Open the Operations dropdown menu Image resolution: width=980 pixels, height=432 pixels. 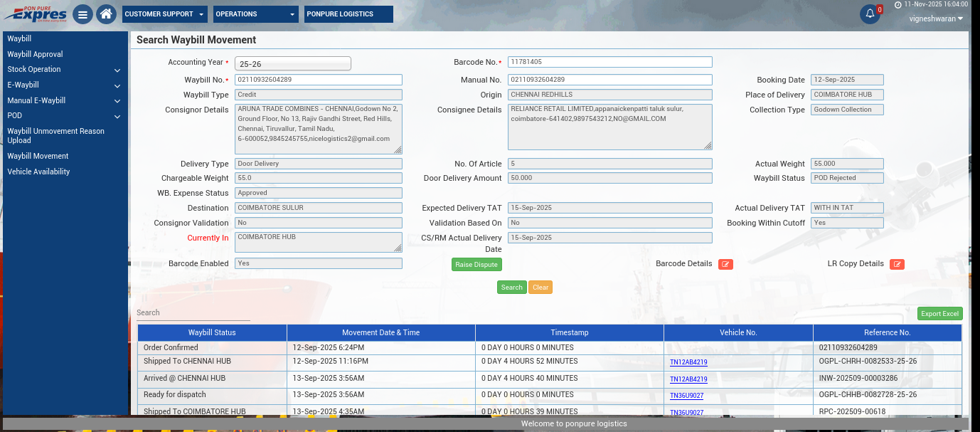click(255, 14)
